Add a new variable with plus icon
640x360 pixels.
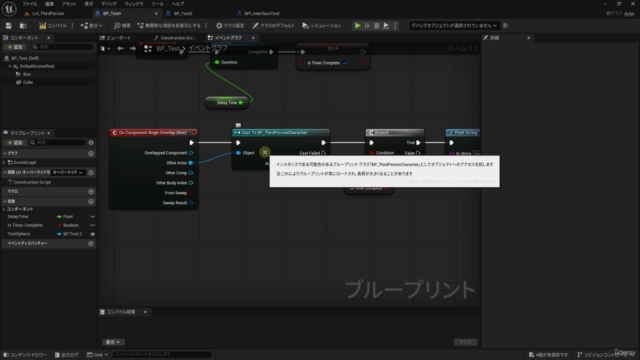(x=91, y=202)
